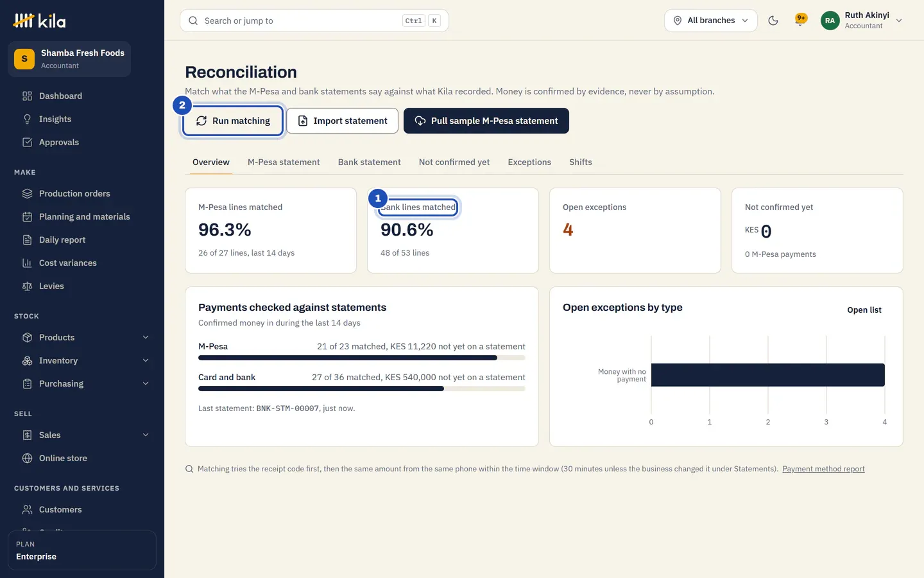This screenshot has width=924, height=578.
Task: Expand the Products submenu chevron
Action: point(146,337)
